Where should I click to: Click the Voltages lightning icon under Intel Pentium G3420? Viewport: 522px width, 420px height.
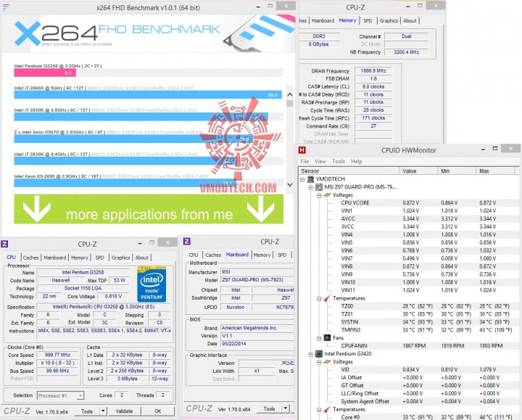point(327,362)
